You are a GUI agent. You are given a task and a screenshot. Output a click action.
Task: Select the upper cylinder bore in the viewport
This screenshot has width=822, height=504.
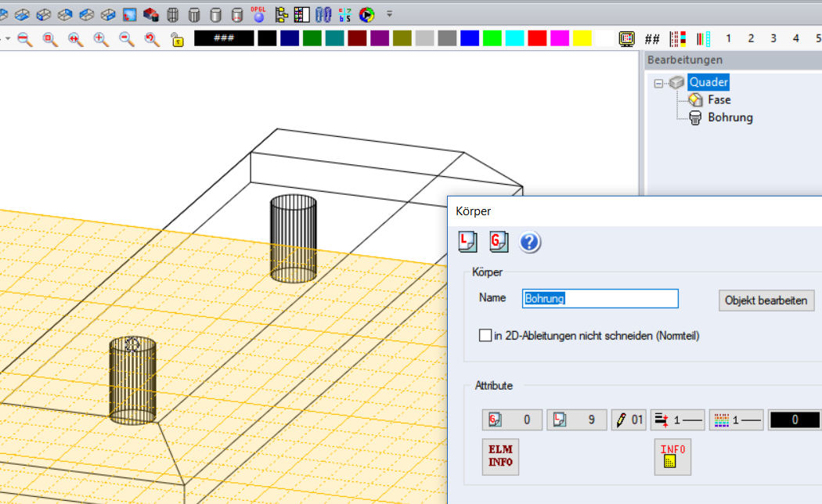pos(293,239)
